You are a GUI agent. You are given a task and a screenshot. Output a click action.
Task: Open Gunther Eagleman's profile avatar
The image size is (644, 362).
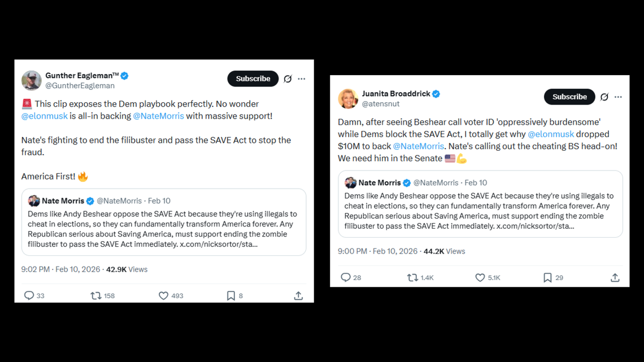(x=32, y=80)
